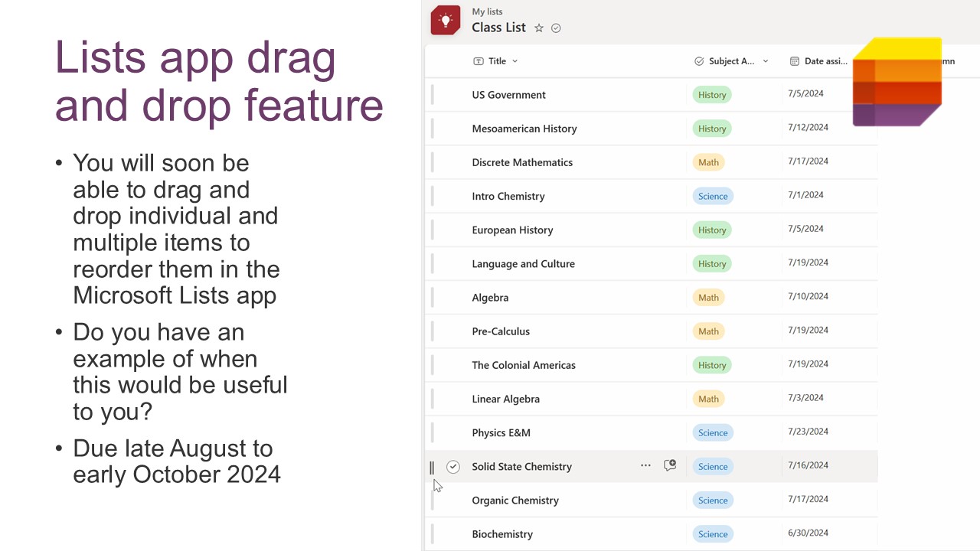The image size is (980, 551).
Task: Select the Solid State Chemistry row checkbox
Action: pos(453,467)
